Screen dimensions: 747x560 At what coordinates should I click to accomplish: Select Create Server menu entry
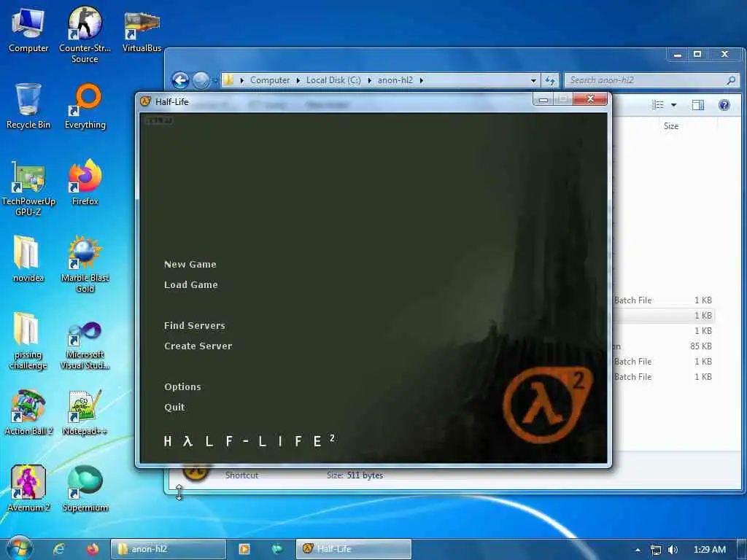click(x=198, y=346)
